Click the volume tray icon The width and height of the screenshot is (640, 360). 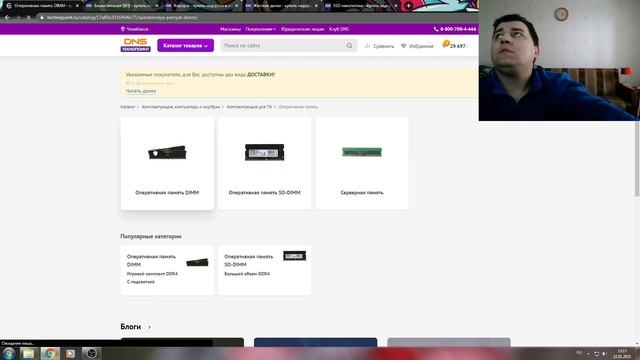(x=604, y=353)
